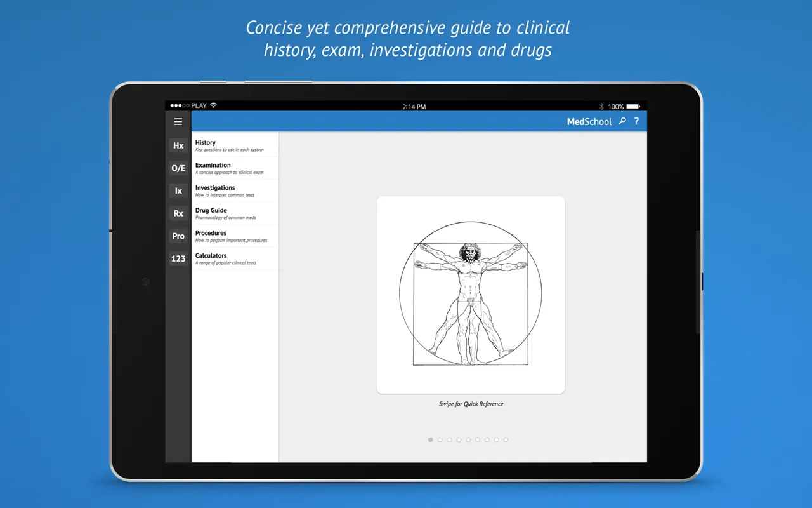Viewport: 812px width, 508px height.
Task: Open help with question mark icon
Action: pos(636,121)
